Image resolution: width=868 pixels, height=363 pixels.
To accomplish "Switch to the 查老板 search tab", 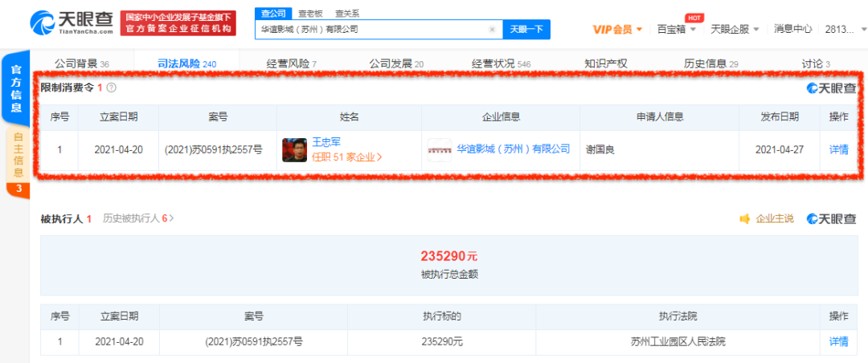I will (x=310, y=14).
